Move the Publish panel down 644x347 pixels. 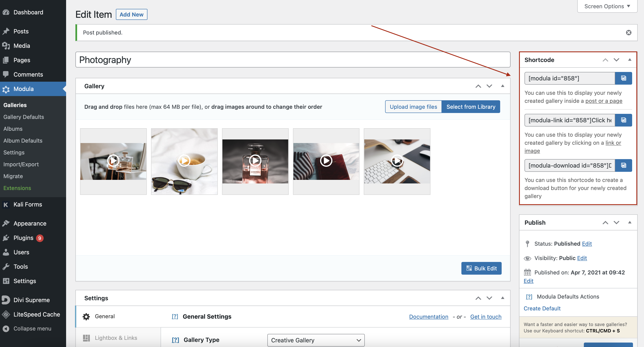616,223
